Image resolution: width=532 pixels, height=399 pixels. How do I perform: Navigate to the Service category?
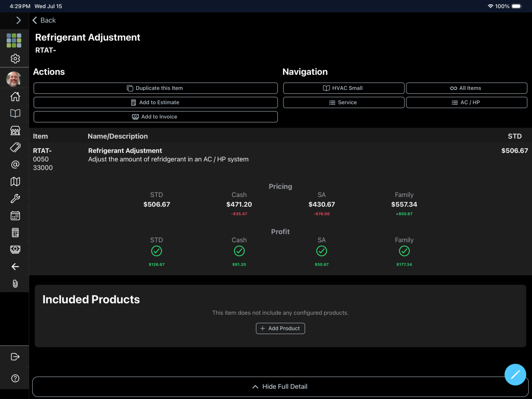pyautogui.click(x=344, y=103)
